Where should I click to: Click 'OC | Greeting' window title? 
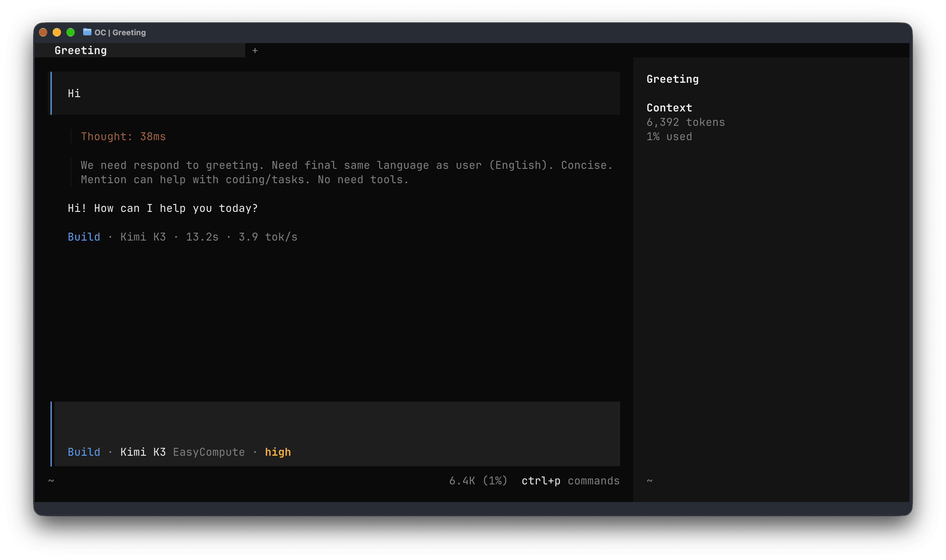click(120, 33)
